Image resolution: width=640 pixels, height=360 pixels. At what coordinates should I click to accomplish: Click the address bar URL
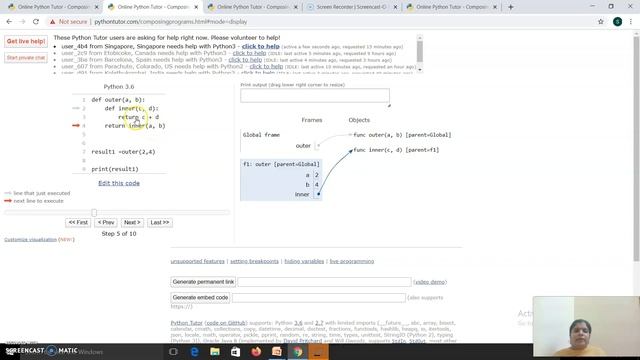coord(171,22)
